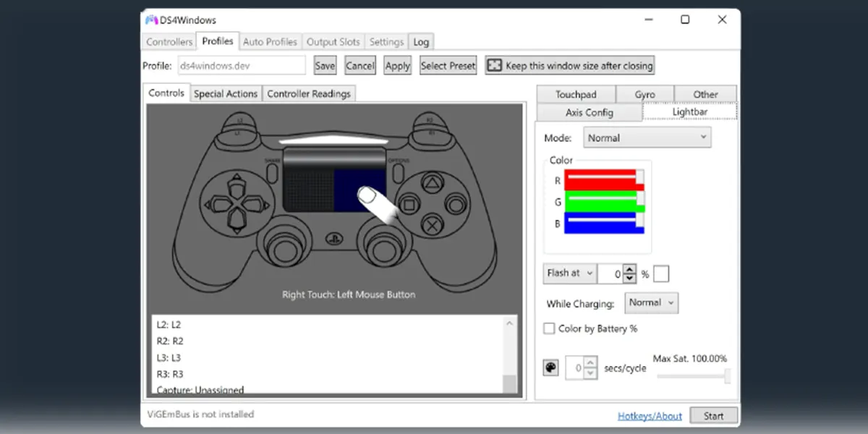Click the flash color swatch box
The height and width of the screenshot is (434, 868).
(x=661, y=273)
